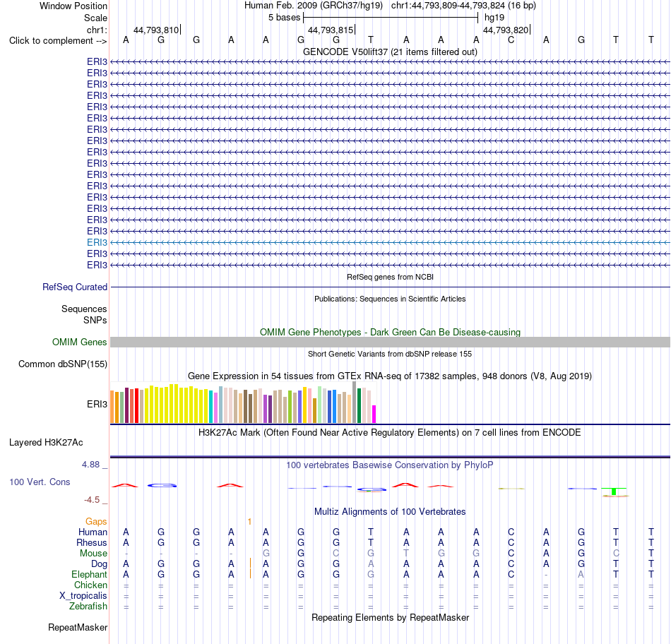Click 'OMIM Gene Phenotypes - Dark Green Can Be Disease-causing'

(390, 332)
